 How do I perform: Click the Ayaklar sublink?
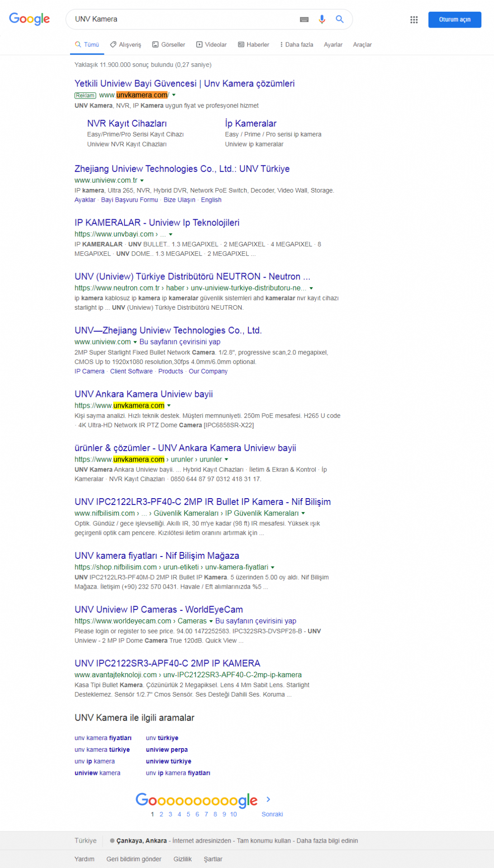pyautogui.click(x=85, y=200)
